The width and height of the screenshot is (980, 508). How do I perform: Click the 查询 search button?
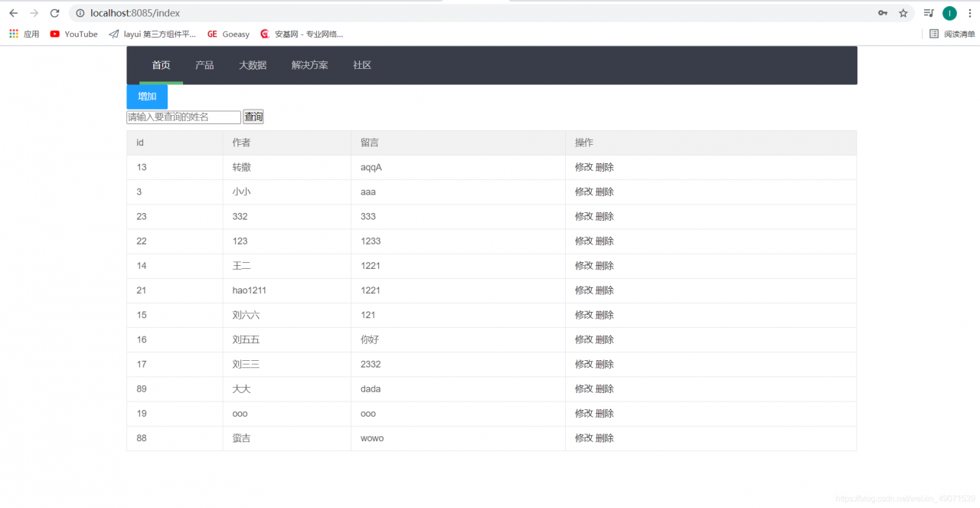click(253, 117)
